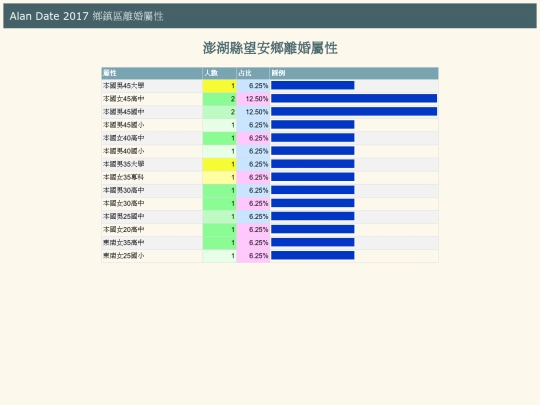
Task: Click the 人數 column header
Action: (219, 73)
